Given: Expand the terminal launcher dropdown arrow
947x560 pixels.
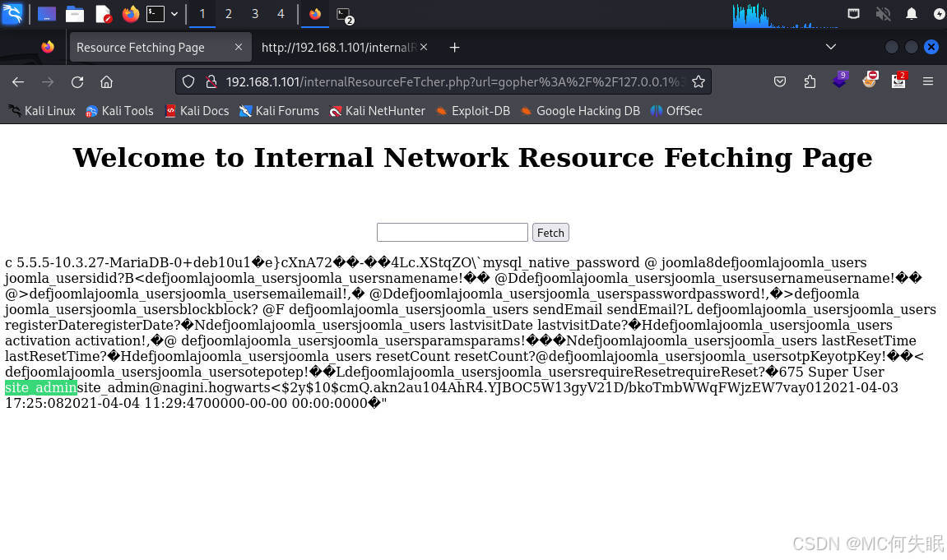Looking at the screenshot, I should pyautogui.click(x=174, y=13).
